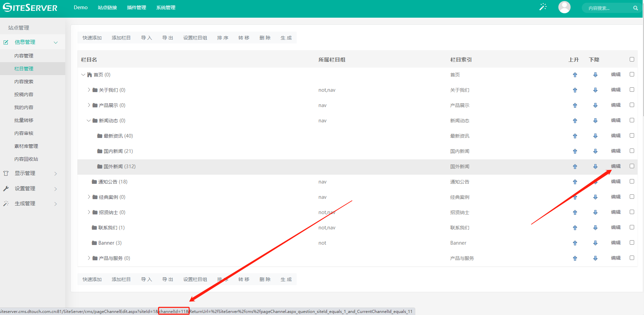Check the select-all checkbox in header row
This screenshot has width=644, height=315.
(x=632, y=59)
